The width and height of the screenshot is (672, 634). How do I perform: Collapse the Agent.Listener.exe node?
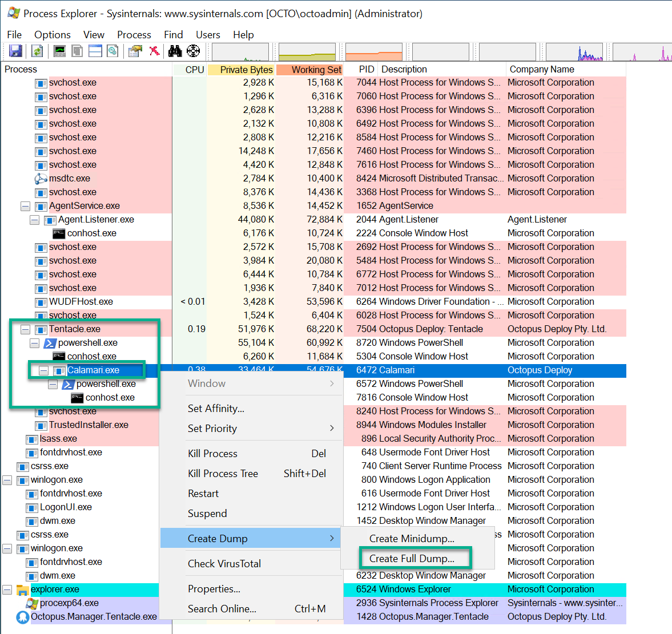[x=34, y=219]
